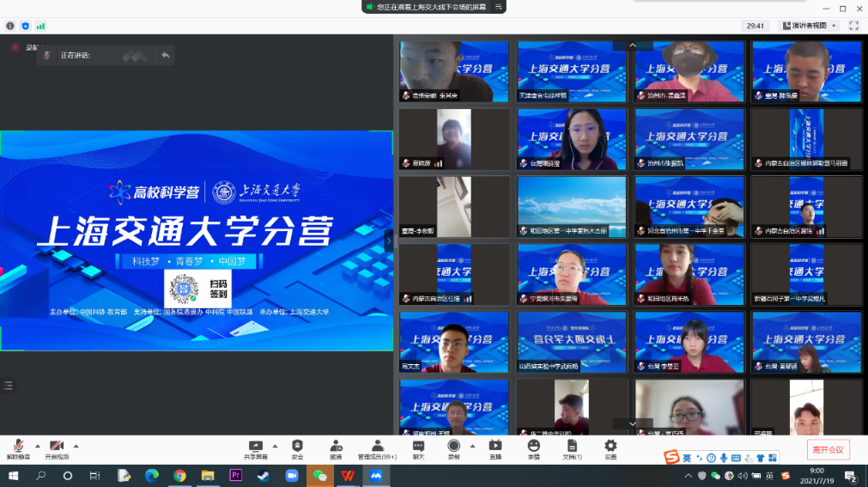
Task: Open meeting info icon at top left
Action: [x=10, y=26]
